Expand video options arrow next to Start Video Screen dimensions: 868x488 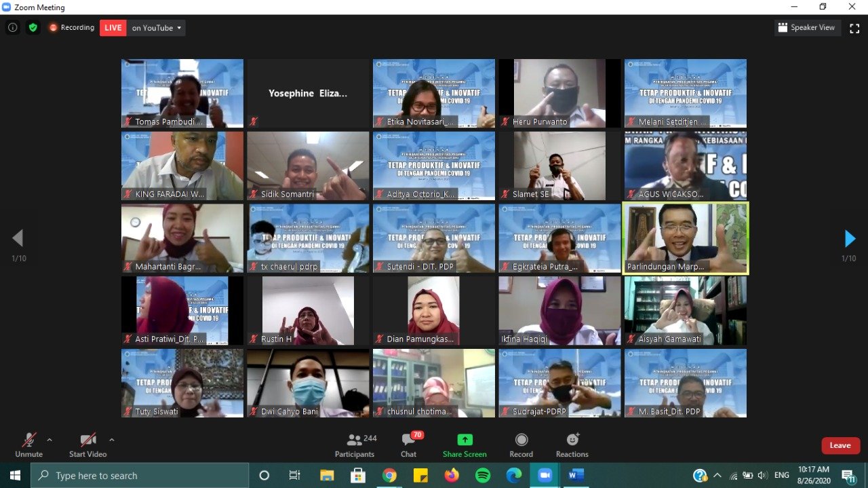coord(112,440)
